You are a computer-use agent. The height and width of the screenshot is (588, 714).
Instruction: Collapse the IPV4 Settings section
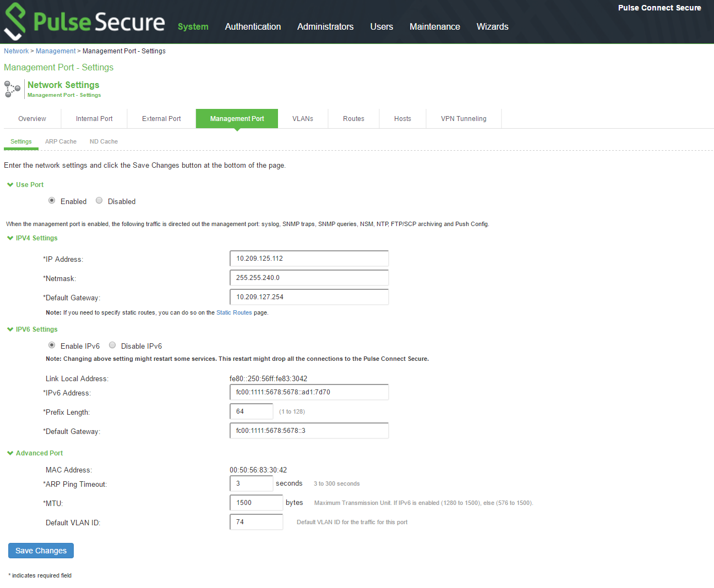pyautogui.click(x=32, y=238)
